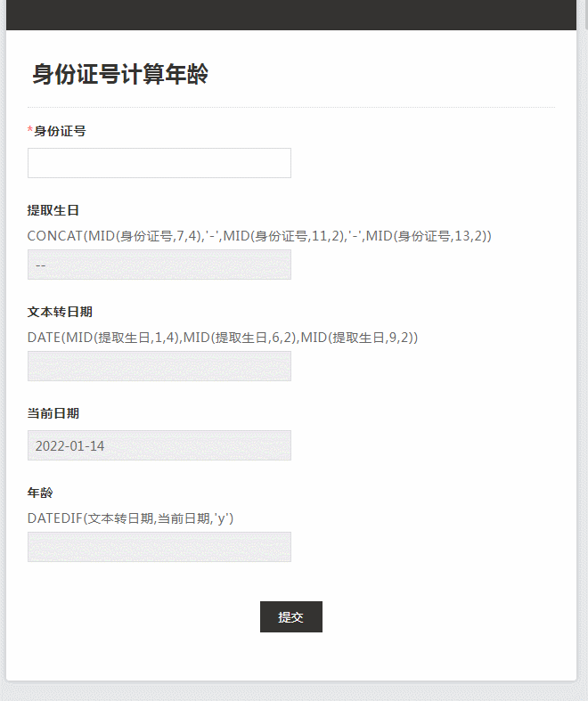This screenshot has width=588, height=701.
Task: Click the 提取生日 field label
Action: tap(53, 210)
